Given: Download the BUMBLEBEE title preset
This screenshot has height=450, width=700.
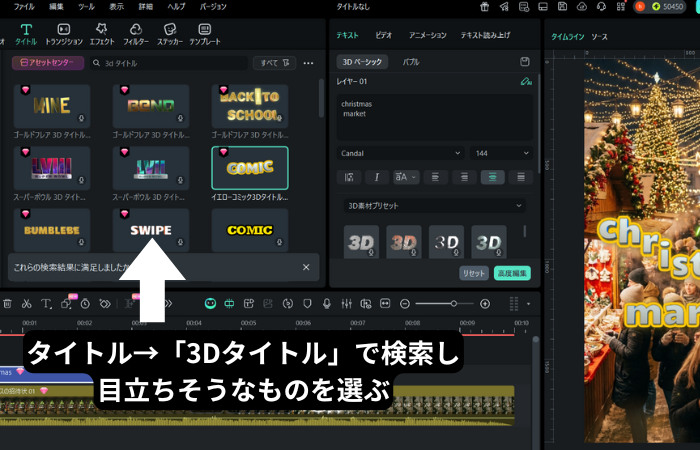Looking at the screenshot, I should pos(81,242).
